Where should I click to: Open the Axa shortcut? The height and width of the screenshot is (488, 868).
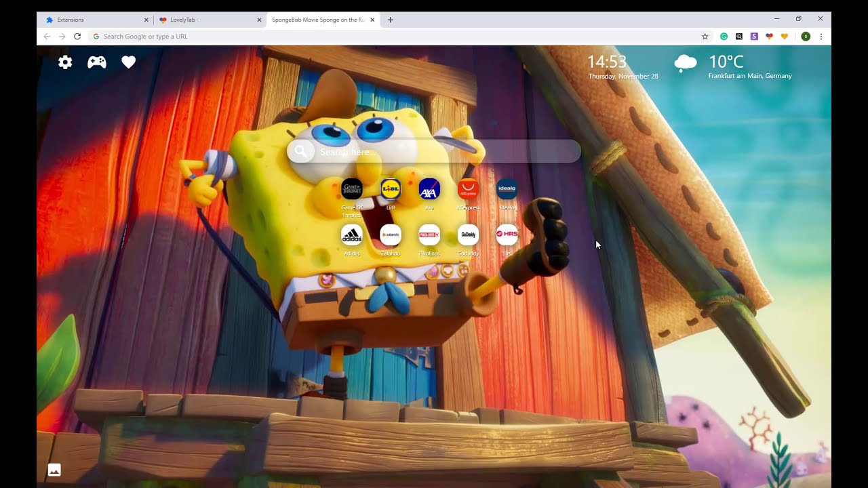pos(429,189)
